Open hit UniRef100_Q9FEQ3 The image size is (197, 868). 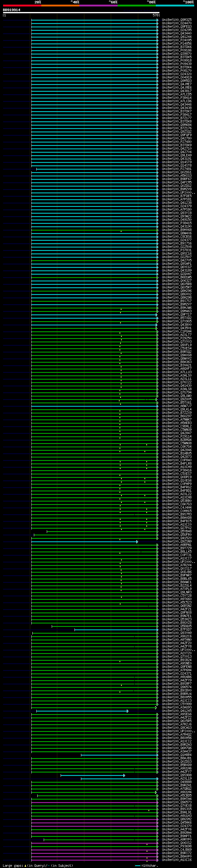[177, 26]
